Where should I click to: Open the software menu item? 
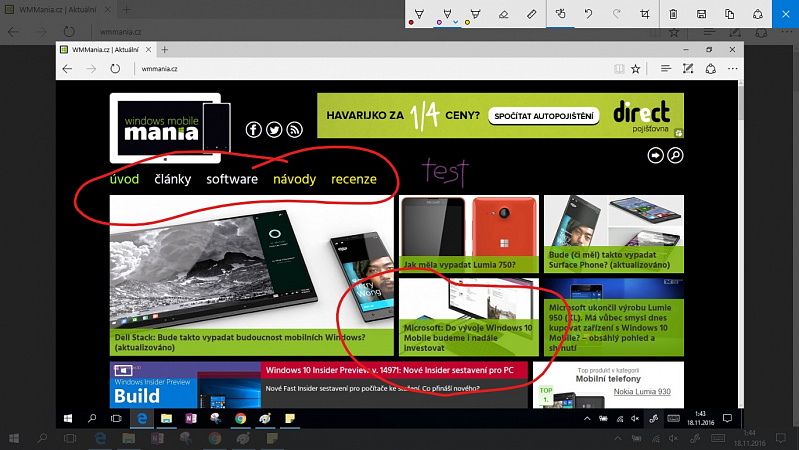(232, 179)
